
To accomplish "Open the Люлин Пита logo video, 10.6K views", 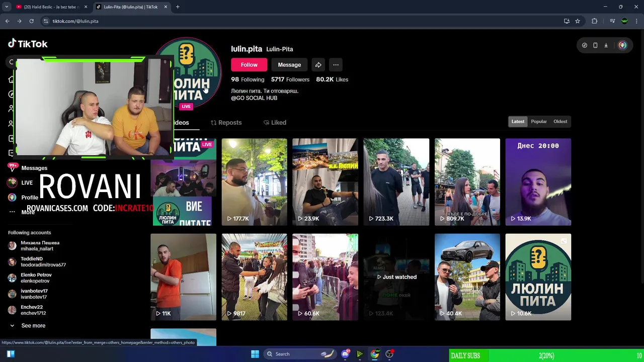I will click(538, 277).
